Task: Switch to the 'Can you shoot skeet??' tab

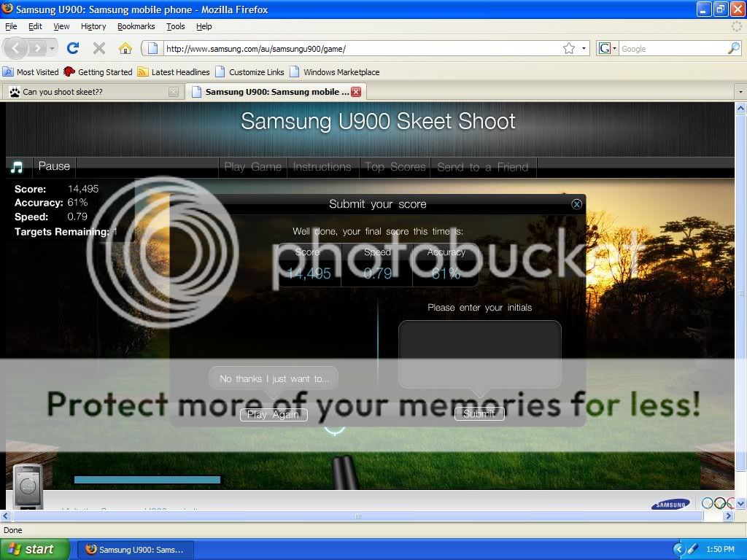Action: pos(93,92)
